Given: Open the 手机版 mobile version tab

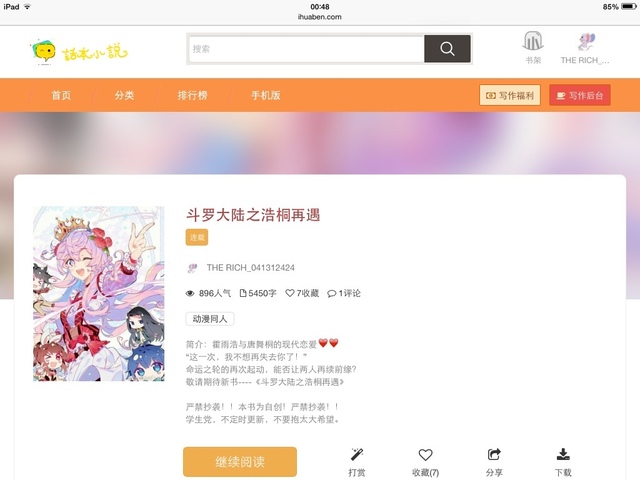Looking at the screenshot, I should tap(265, 95).
